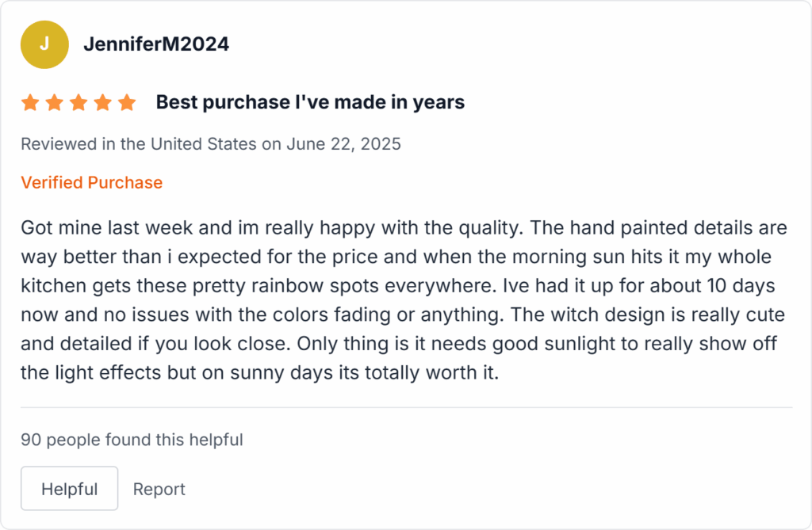Toggle helpful status via Helpful button

(x=69, y=488)
